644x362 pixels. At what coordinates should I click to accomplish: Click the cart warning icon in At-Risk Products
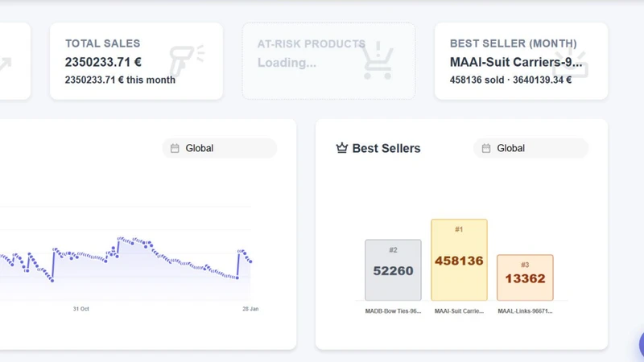[x=378, y=61]
